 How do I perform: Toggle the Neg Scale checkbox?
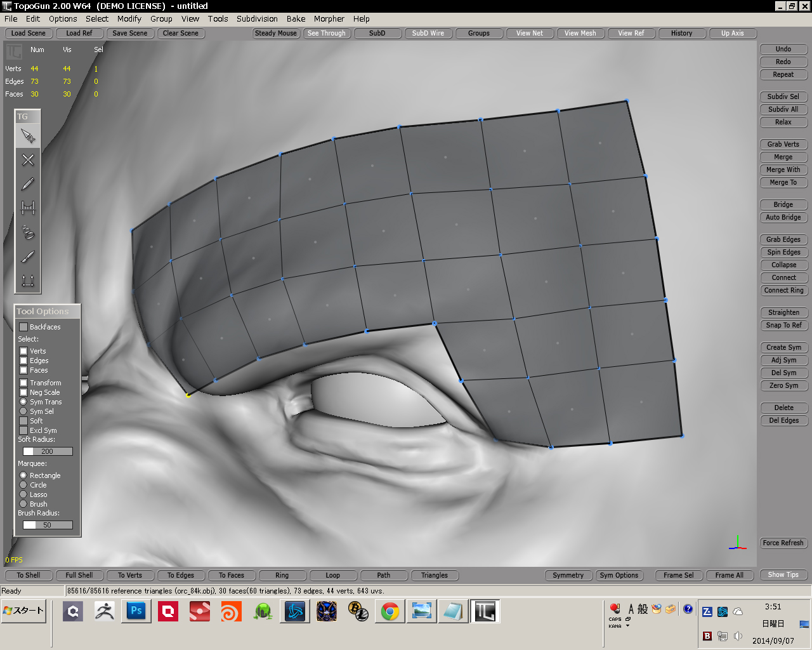tap(23, 392)
